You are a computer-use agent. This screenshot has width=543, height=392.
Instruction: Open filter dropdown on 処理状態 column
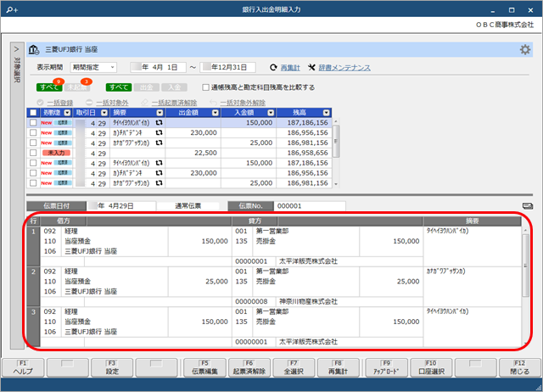click(67, 113)
